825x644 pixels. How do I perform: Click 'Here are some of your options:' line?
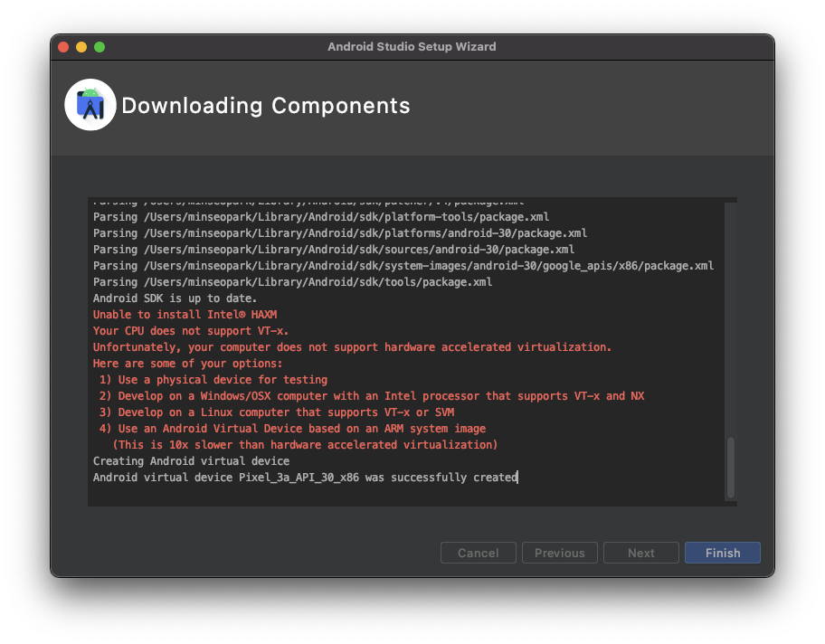tap(187, 363)
